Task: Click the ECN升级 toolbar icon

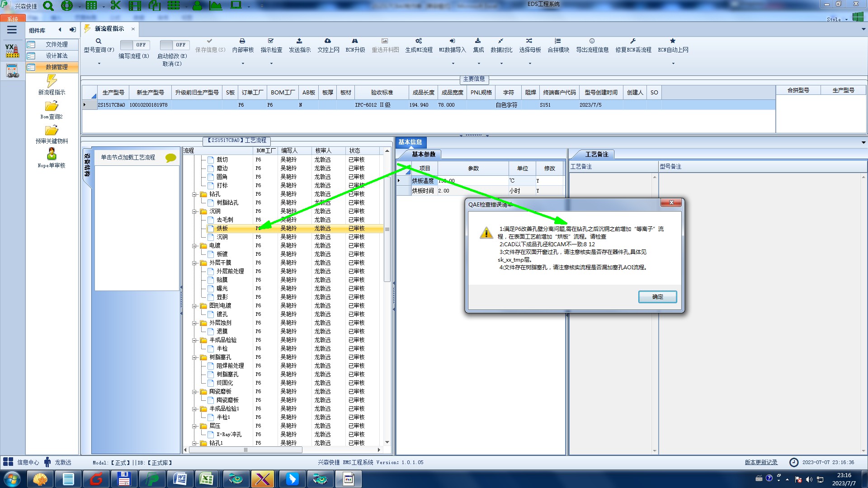Action: click(x=355, y=41)
